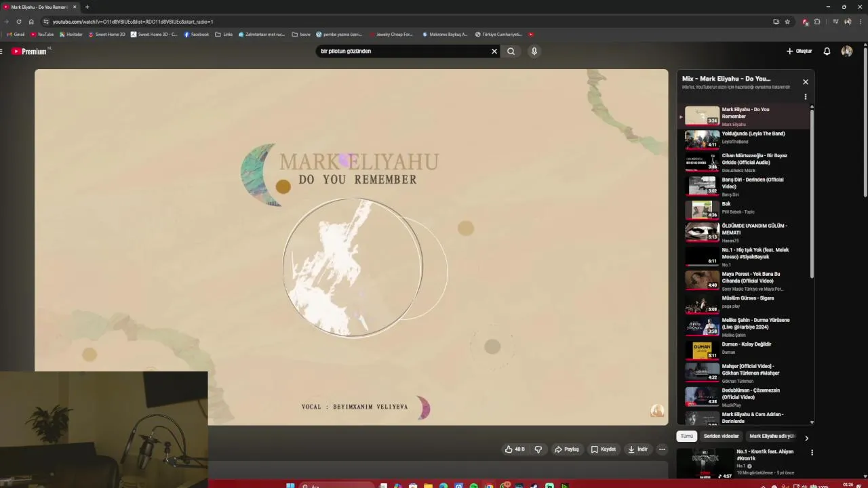The image size is (868, 488).
Task: Play Yokluğunda (Leyla The Band) from playlist
Action: pyautogui.click(x=745, y=138)
